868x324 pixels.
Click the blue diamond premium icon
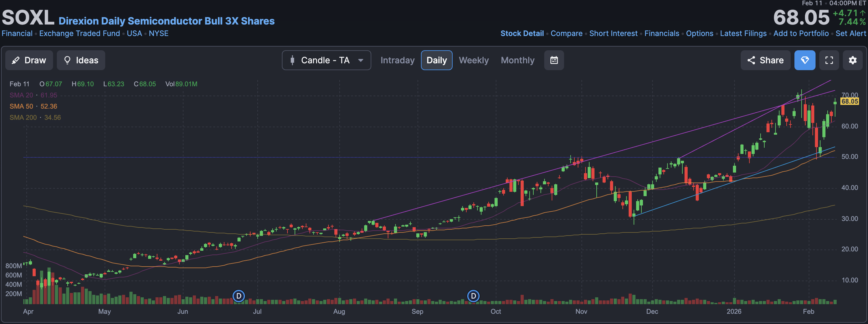pos(805,60)
